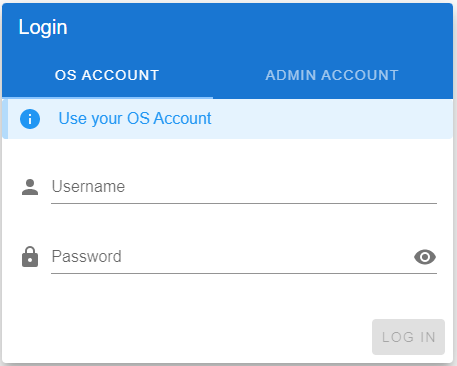Screen dimensions: 457x366
Task: Switch to the ADMIN ACCOUNT tab
Action: [332, 75]
